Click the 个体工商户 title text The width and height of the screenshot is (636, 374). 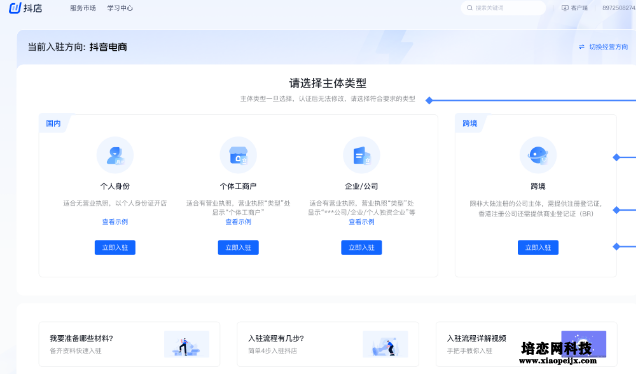pyautogui.click(x=238, y=186)
